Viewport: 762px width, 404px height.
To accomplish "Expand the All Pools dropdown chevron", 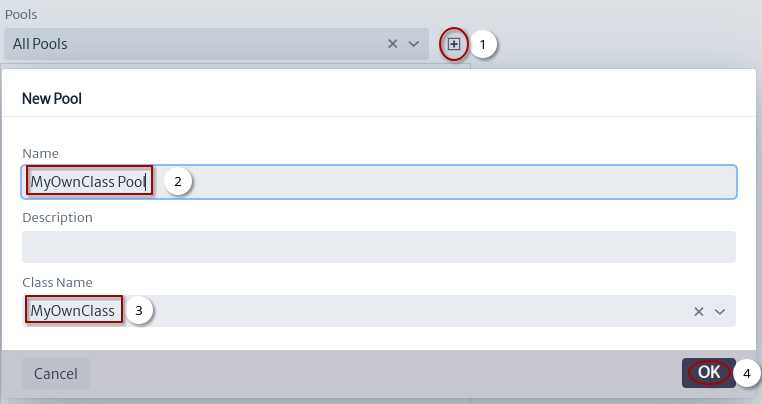I will 414,44.
